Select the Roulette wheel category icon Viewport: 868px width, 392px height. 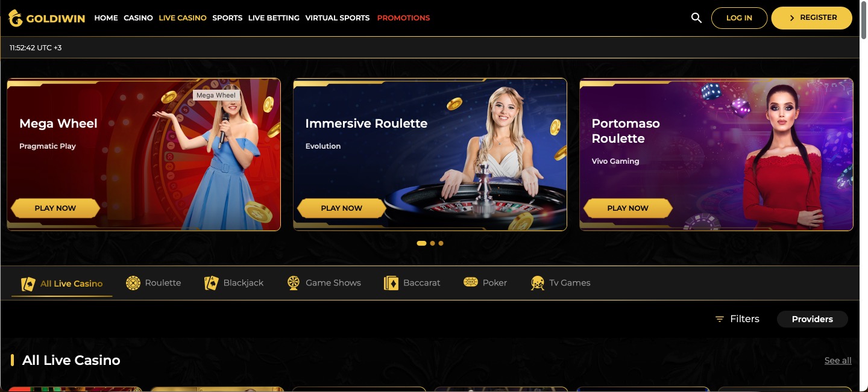(x=133, y=283)
